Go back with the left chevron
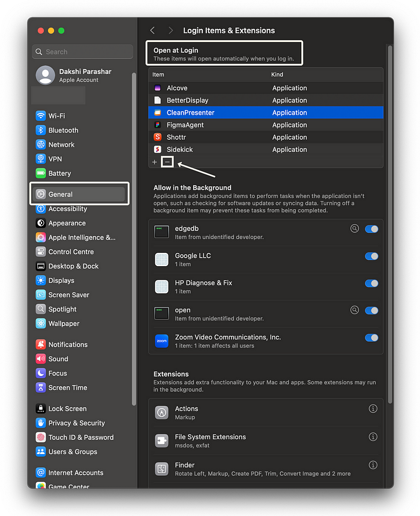This screenshot has width=420, height=516. [152, 31]
